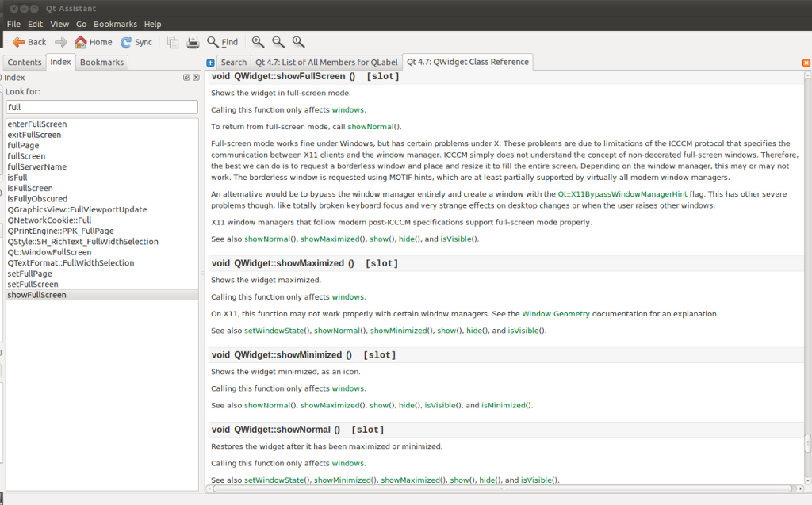
Task: Switch to QLabel members list tab
Action: (x=326, y=62)
